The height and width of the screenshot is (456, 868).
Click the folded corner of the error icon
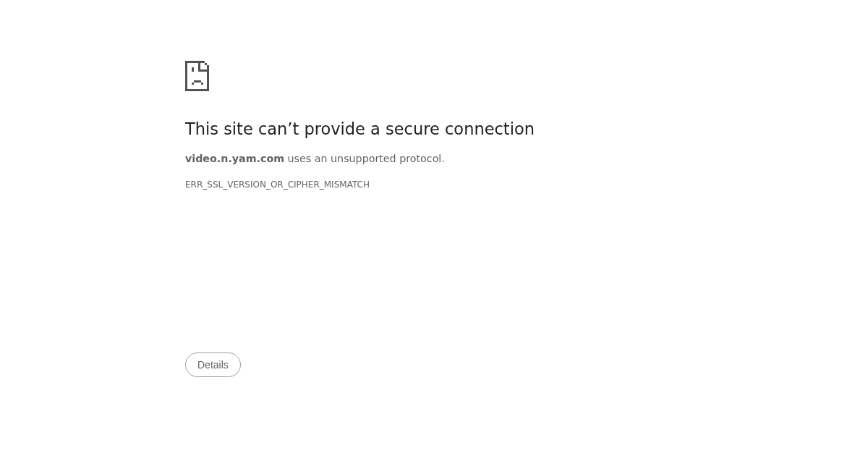point(204,65)
